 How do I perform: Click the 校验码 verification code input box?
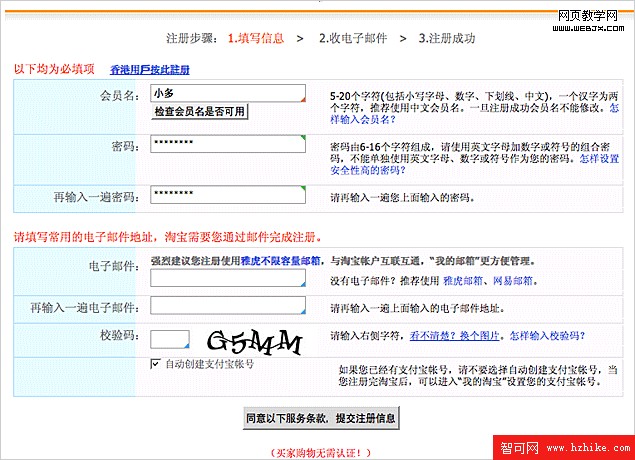coord(170,340)
